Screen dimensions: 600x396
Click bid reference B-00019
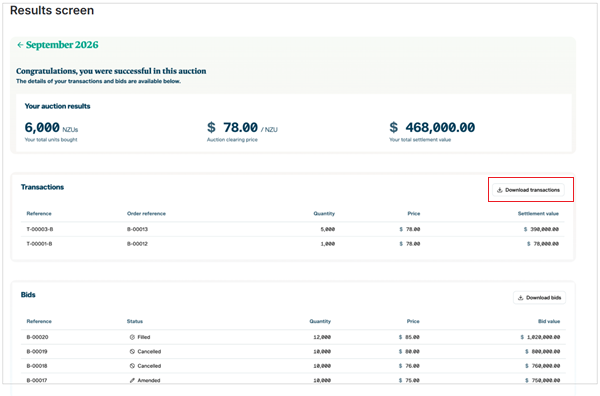tap(37, 352)
